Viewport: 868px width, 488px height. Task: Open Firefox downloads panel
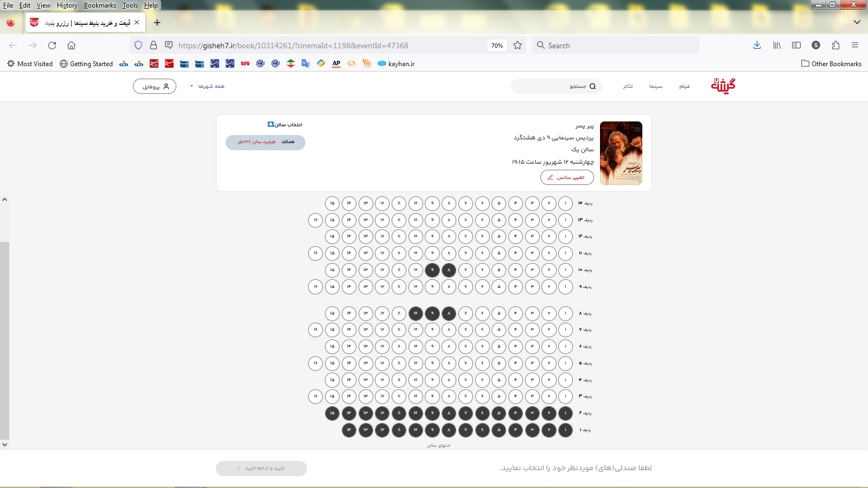[x=757, y=46]
